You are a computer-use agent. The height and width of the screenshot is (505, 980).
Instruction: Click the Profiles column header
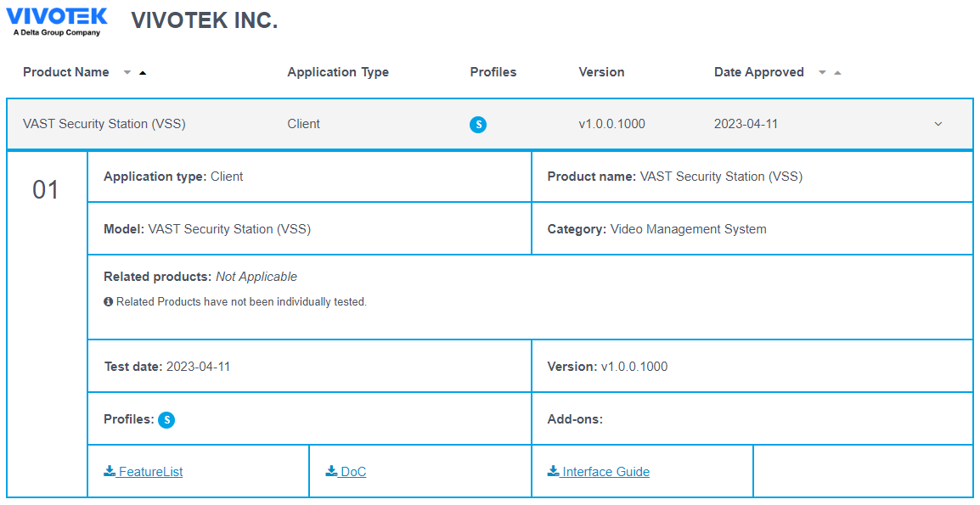coord(493,72)
